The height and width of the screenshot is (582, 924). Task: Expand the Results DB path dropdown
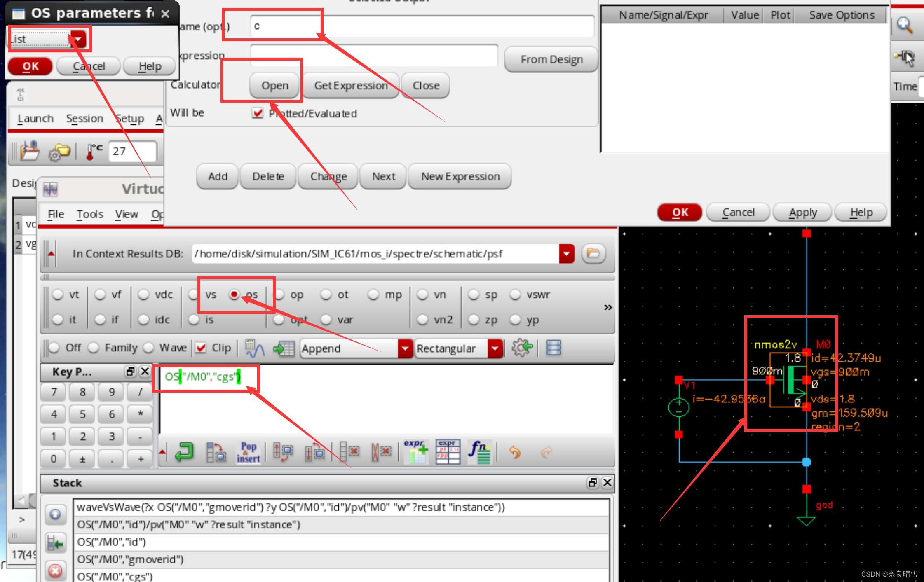(566, 253)
